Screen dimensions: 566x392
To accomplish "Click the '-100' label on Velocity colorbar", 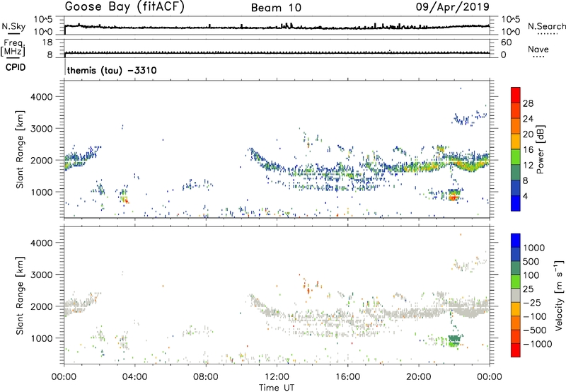I will [x=535, y=316].
